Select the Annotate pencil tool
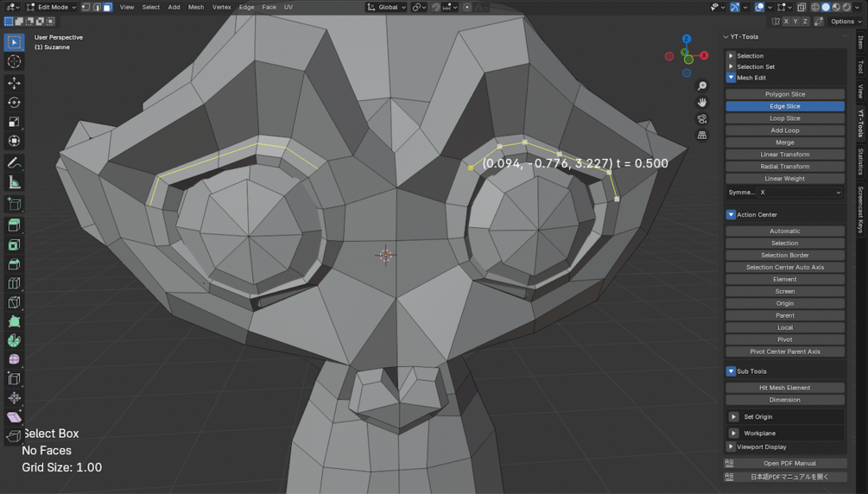The height and width of the screenshot is (494, 868). (x=14, y=163)
